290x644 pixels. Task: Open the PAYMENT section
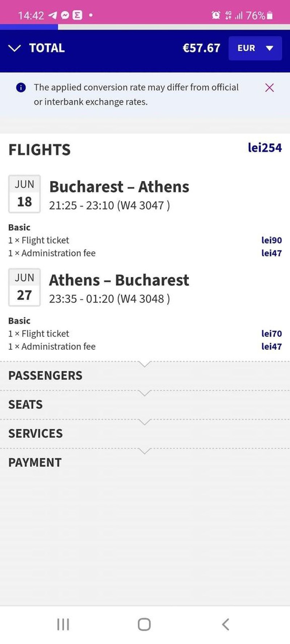click(x=145, y=463)
